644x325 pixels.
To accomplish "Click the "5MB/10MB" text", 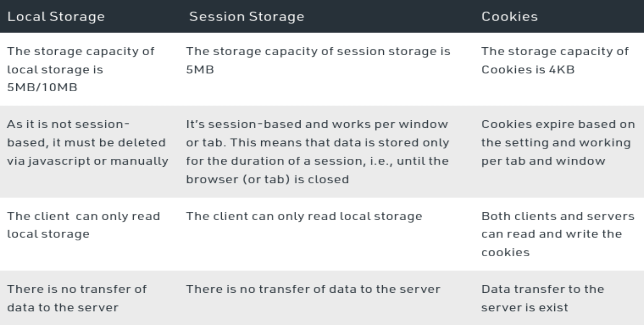I will pyautogui.click(x=42, y=89).
